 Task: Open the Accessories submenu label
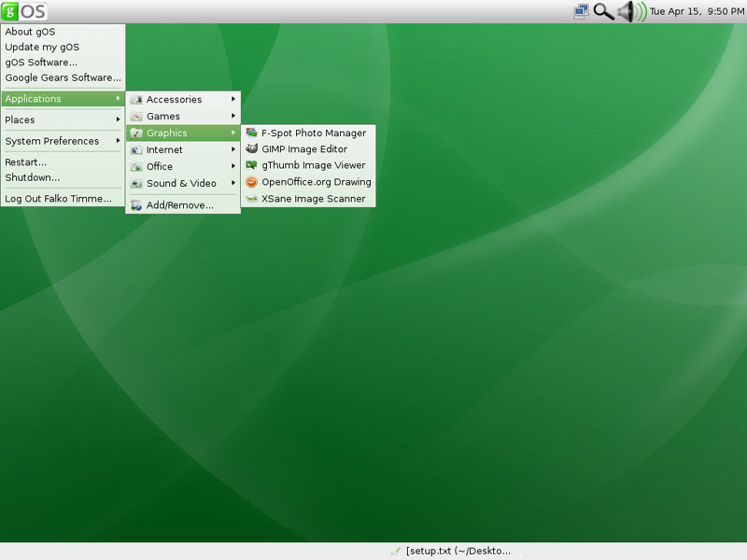(x=174, y=100)
